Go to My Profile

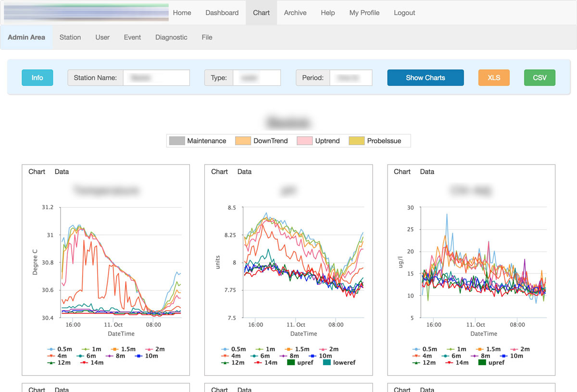tap(364, 13)
